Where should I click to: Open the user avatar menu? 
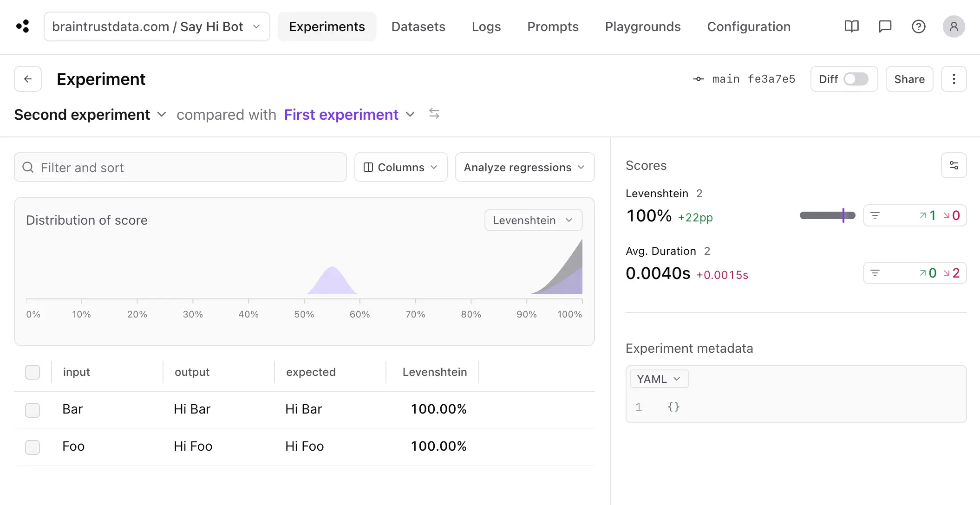(954, 26)
